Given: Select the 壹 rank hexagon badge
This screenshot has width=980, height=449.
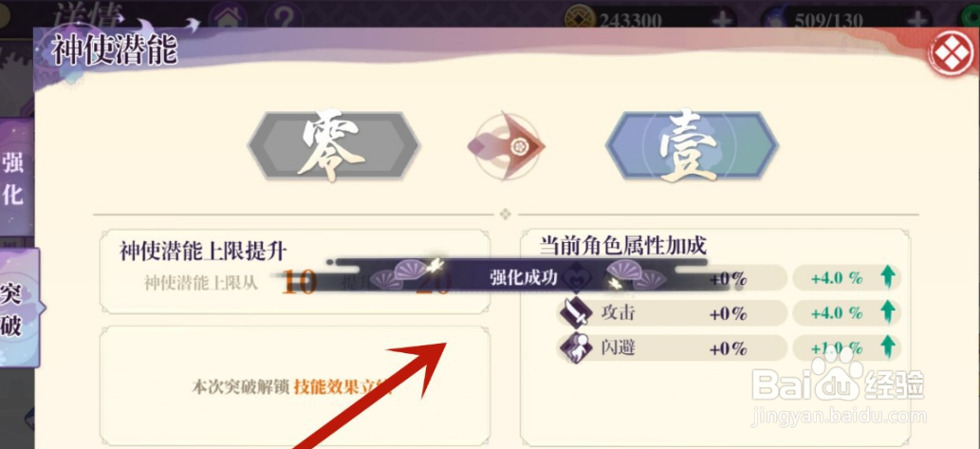Looking at the screenshot, I should click(692, 147).
